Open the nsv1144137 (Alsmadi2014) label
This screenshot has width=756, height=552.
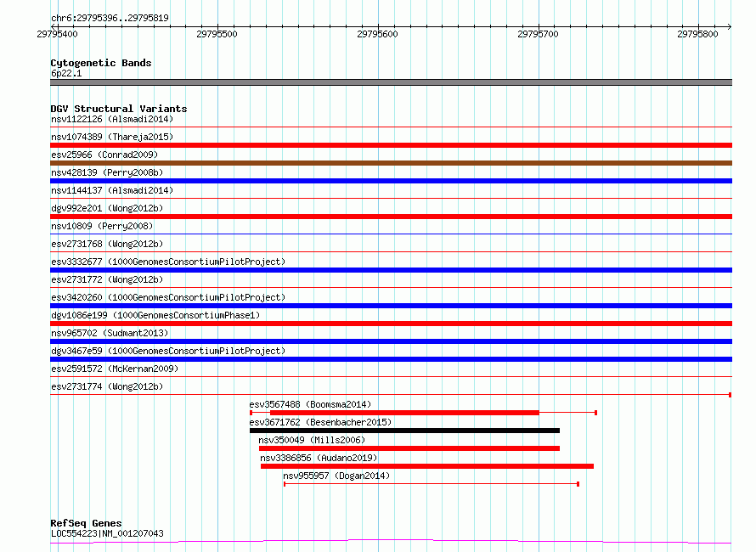(112, 190)
